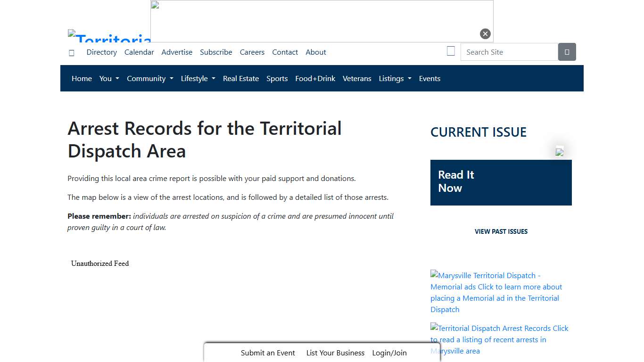Screen dimensions: 644x362
Task: Click the site search magnifier icon
Action: [567, 52]
